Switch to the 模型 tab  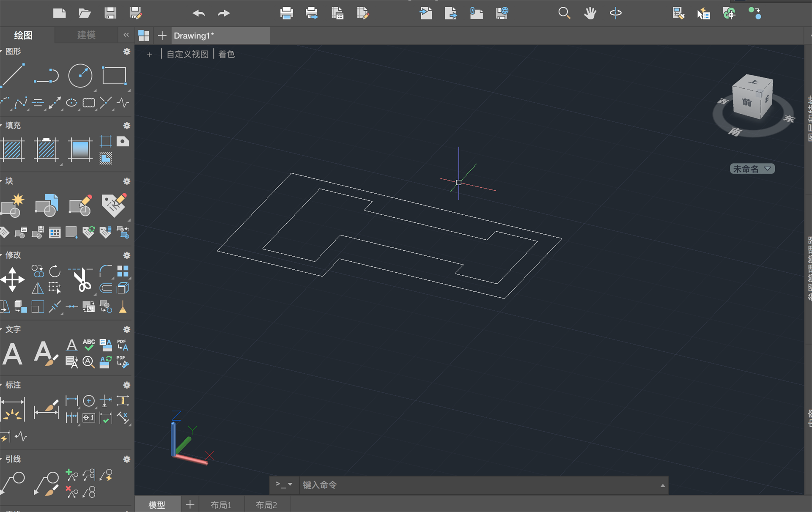[157, 505]
